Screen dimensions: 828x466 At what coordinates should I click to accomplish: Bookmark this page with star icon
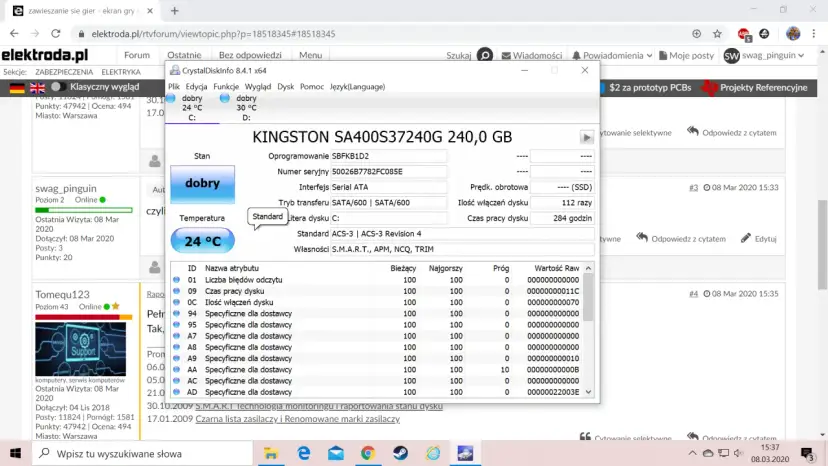point(718,33)
